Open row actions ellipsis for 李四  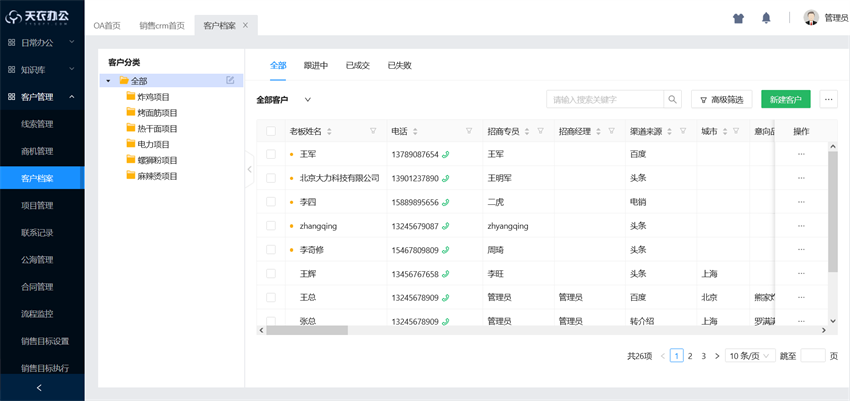[801, 202]
